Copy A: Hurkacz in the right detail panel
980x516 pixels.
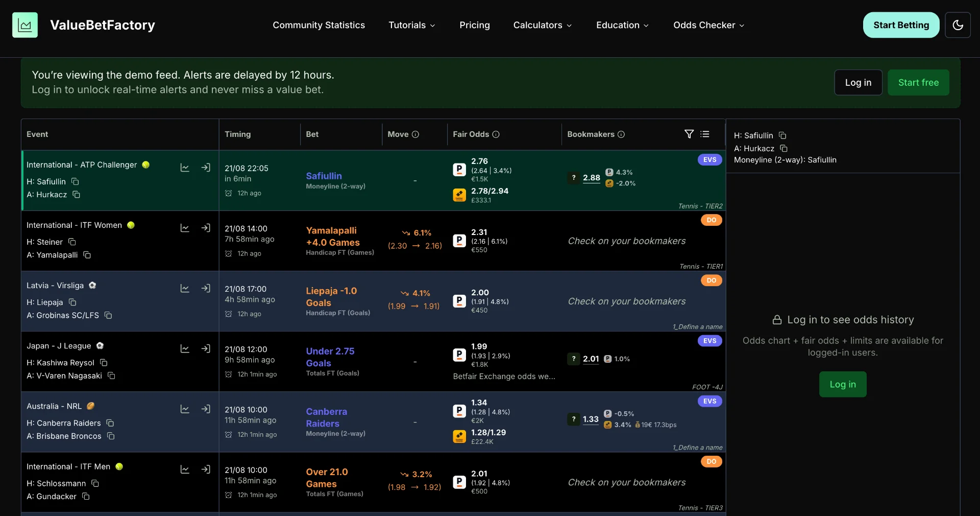[x=783, y=149]
